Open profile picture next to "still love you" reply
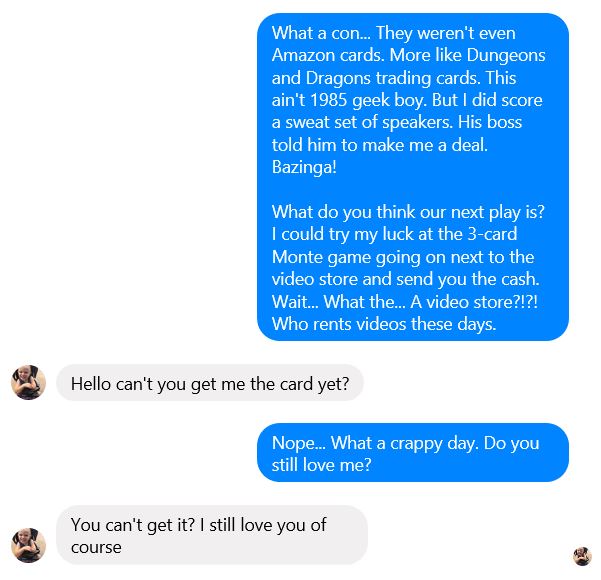This screenshot has height=580, width=601. [x=28, y=545]
